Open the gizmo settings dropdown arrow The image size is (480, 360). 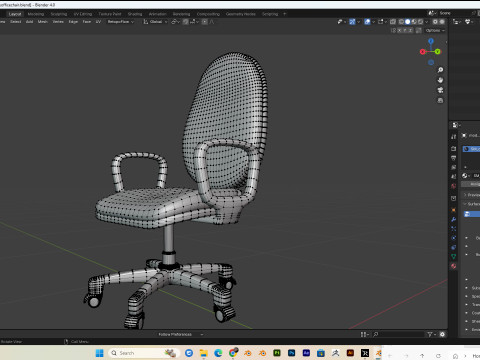(x=358, y=22)
